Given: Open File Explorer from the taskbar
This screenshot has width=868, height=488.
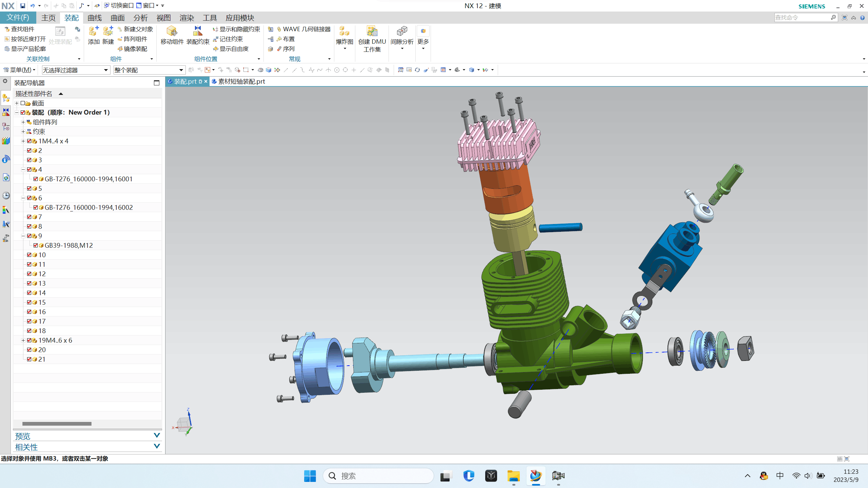Looking at the screenshot, I should click(513, 476).
